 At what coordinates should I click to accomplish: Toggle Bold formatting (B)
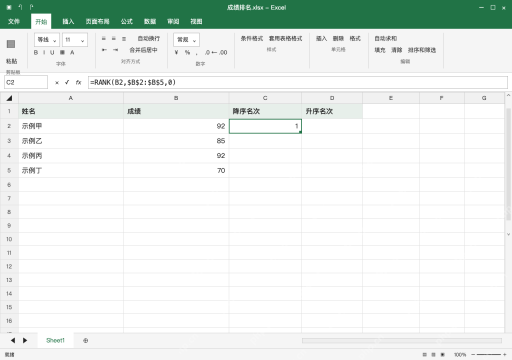[x=36, y=53]
